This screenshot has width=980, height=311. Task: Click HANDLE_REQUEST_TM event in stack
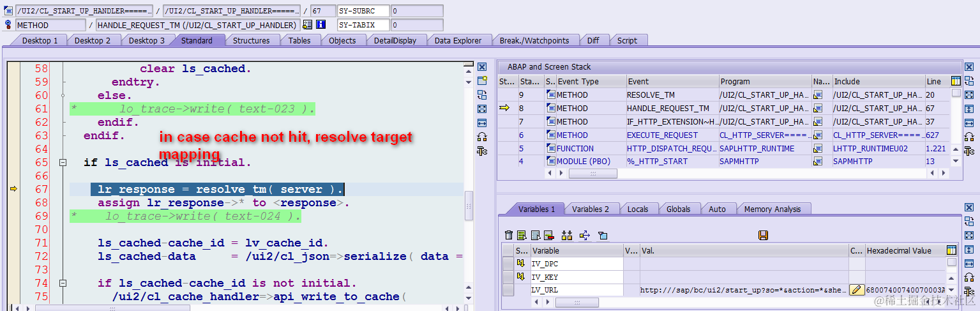point(668,109)
